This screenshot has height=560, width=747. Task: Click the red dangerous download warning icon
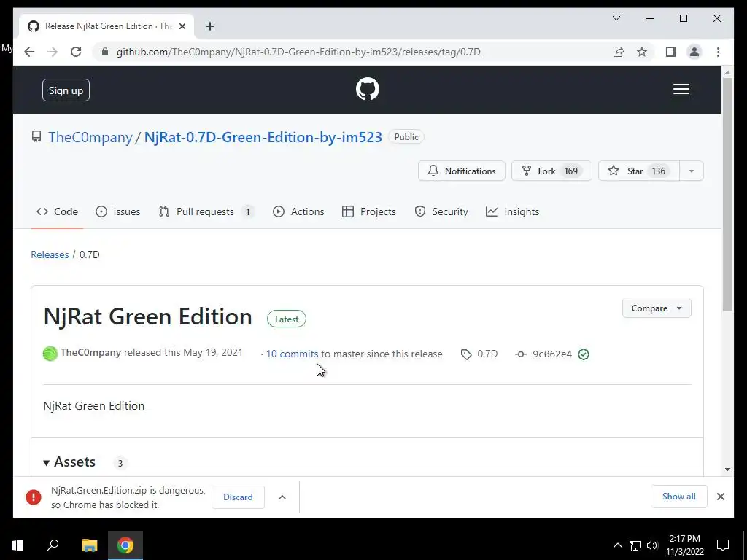(x=34, y=497)
